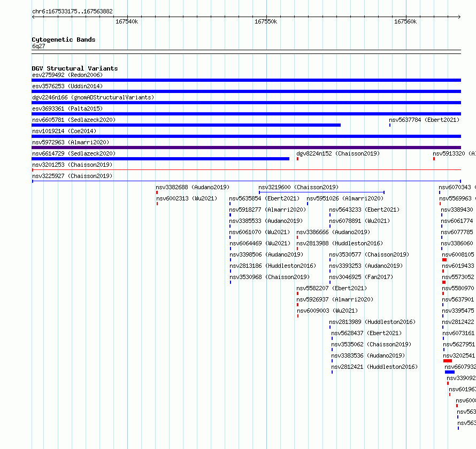Select nsv6002313 (Wu2021) label
Viewport: 476px width, 449px height.
(x=187, y=198)
